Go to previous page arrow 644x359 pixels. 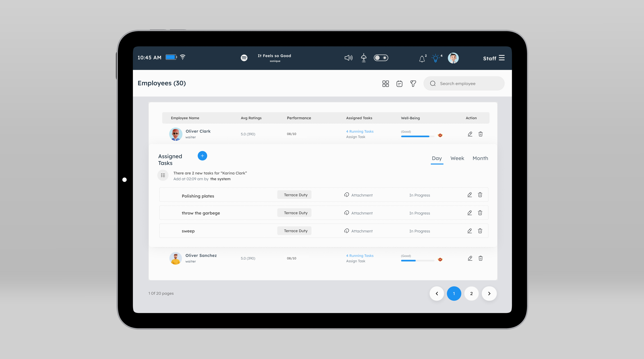point(437,294)
